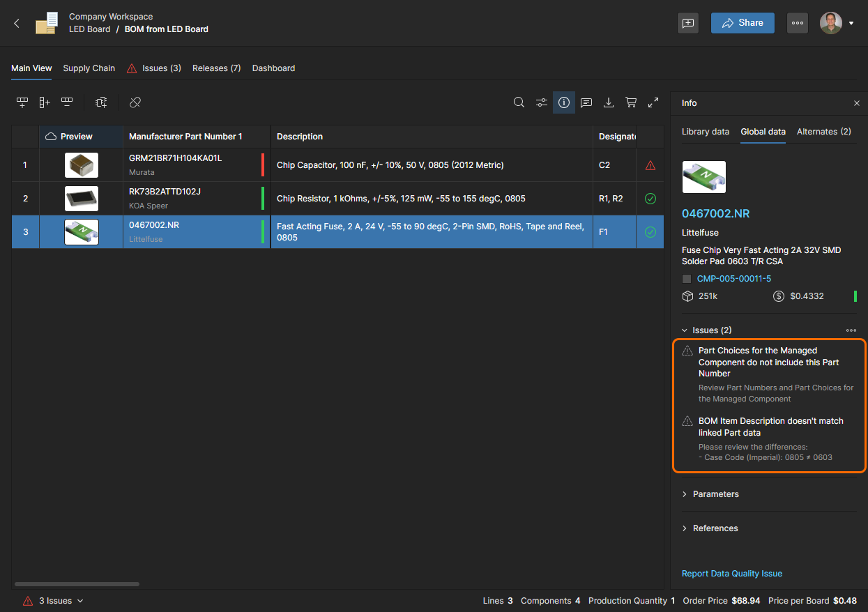The width and height of the screenshot is (868, 612).
Task: Open the column filter settings icon
Action: tap(541, 102)
